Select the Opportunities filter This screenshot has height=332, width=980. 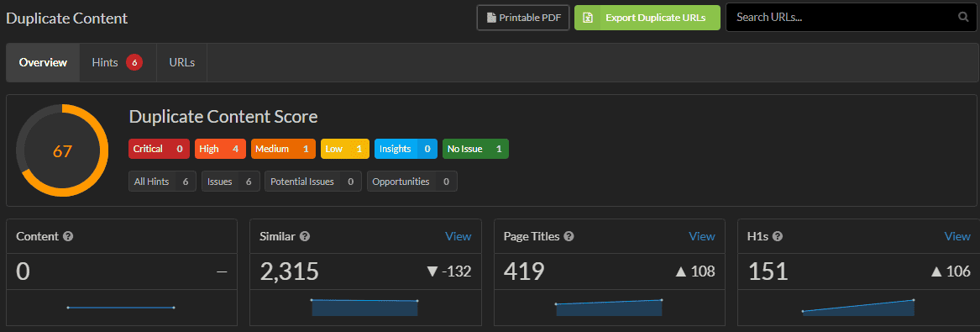coord(411,182)
